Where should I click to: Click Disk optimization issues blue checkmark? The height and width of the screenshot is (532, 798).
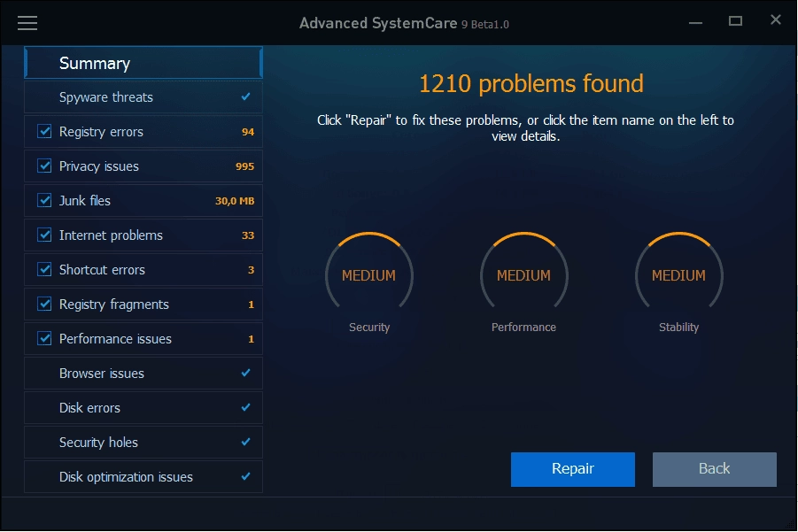point(246,476)
